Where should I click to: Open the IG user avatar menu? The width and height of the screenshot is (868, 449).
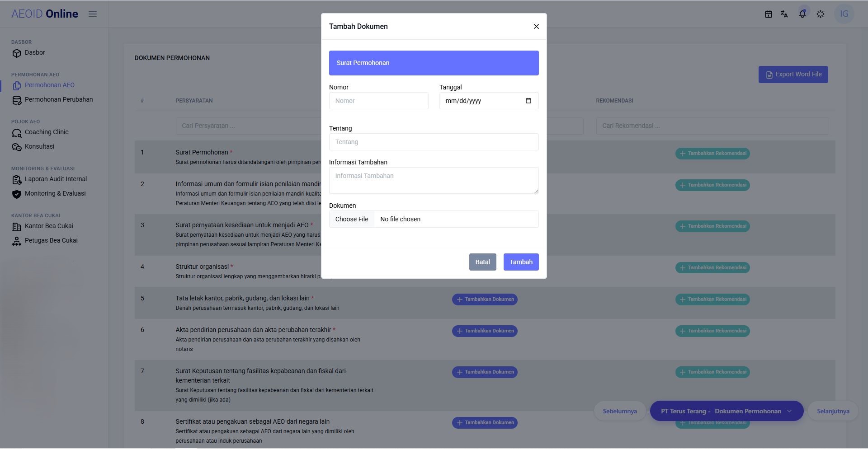tap(844, 14)
